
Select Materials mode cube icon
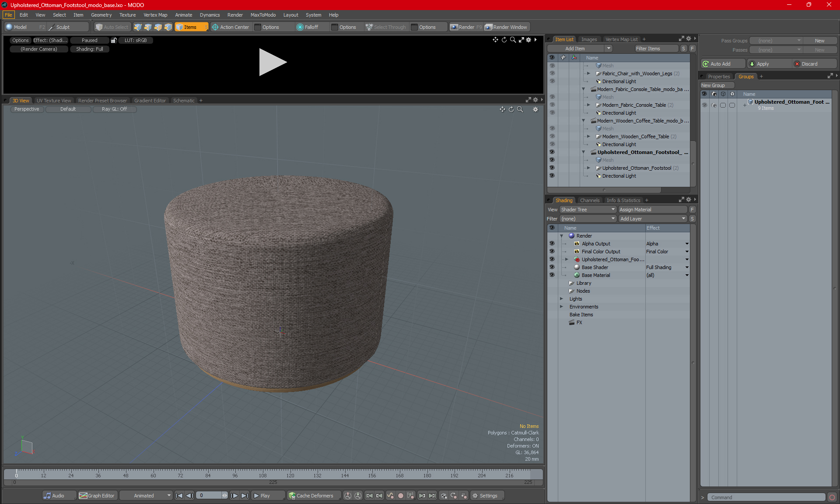coord(168,27)
